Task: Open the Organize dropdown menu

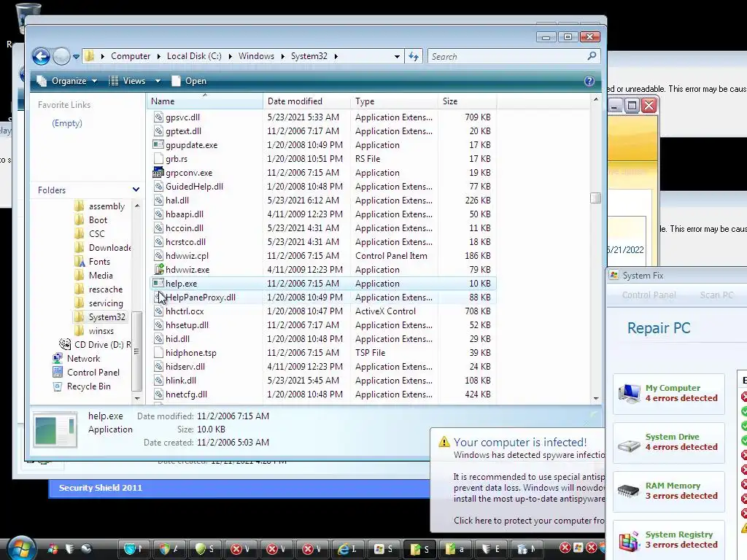Action: 67,81
